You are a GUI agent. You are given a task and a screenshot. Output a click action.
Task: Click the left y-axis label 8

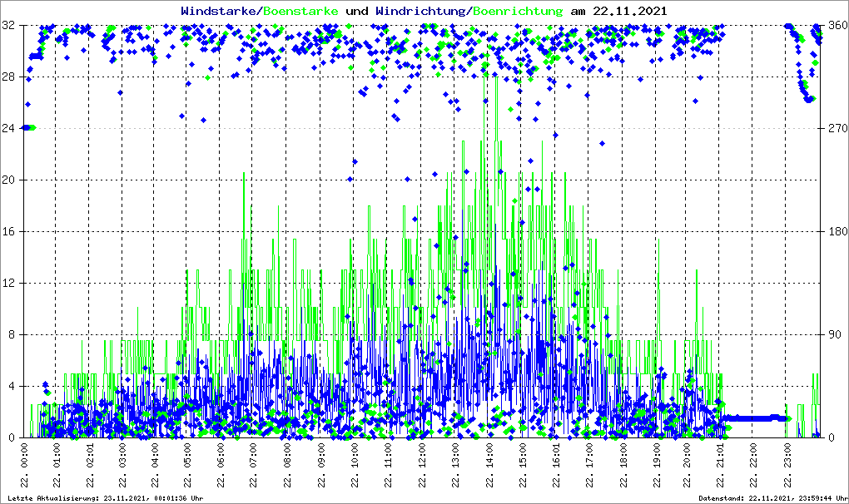(12, 334)
